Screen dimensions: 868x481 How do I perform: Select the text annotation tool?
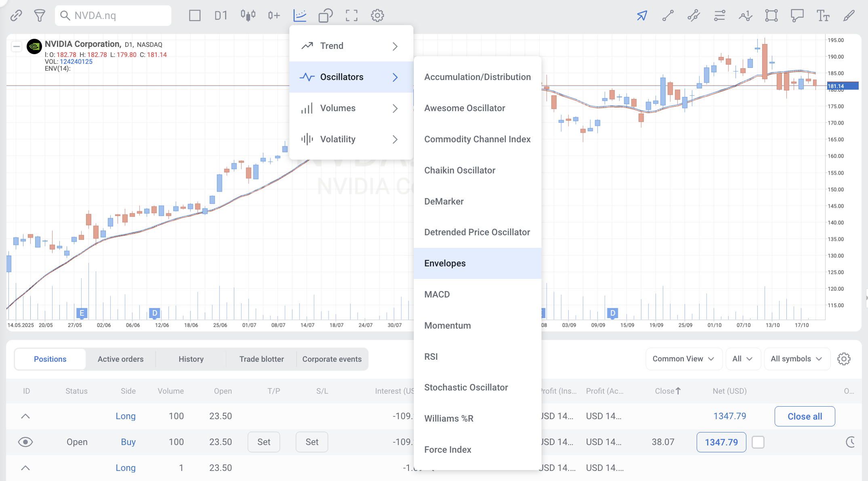[823, 15]
